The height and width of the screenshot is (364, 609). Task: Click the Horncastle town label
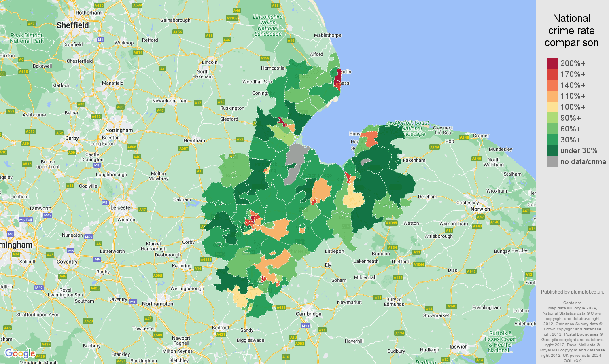[273, 68]
